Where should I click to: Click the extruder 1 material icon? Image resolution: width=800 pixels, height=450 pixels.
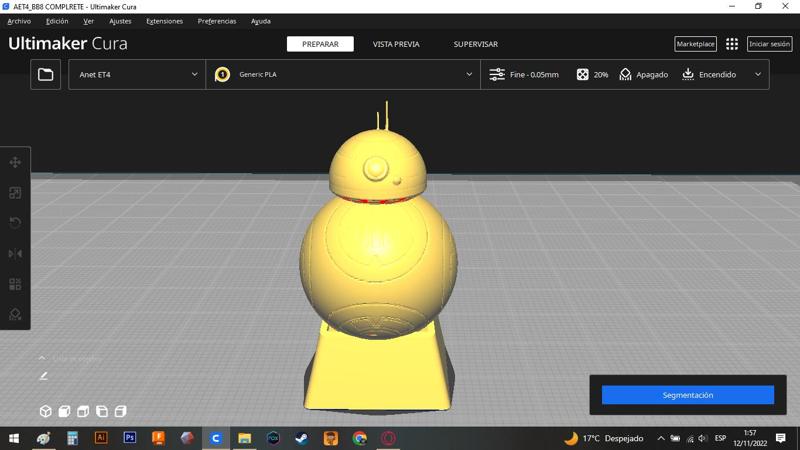[x=222, y=74]
